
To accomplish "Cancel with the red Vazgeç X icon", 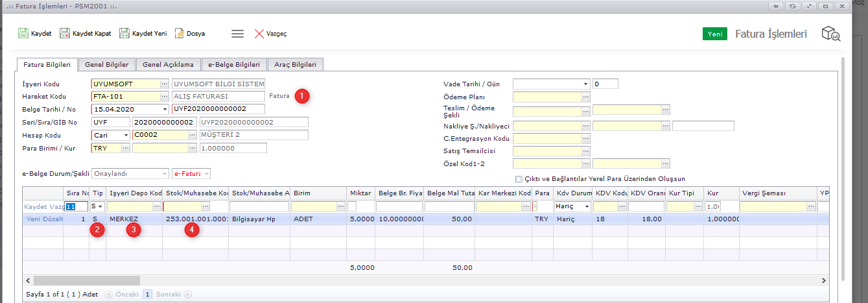I will pos(259,34).
